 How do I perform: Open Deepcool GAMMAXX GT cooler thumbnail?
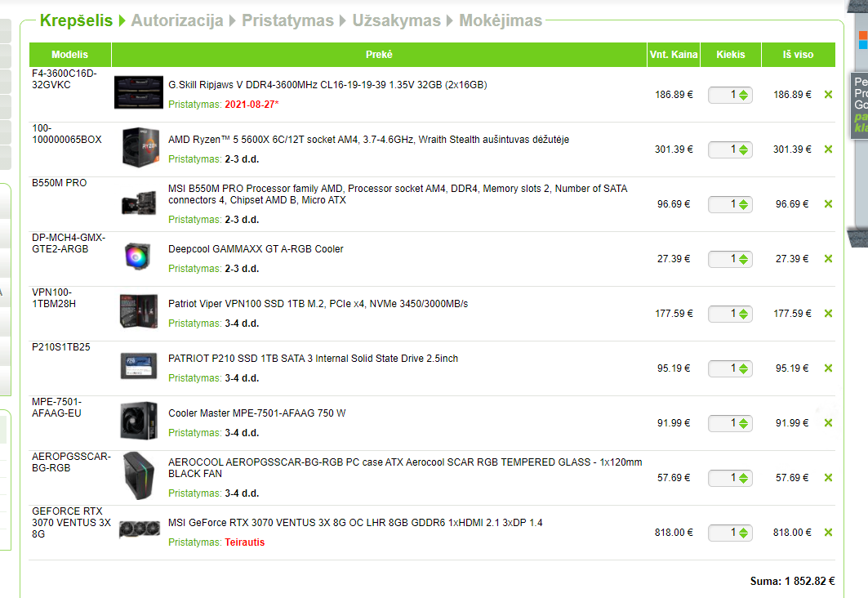pos(137,257)
